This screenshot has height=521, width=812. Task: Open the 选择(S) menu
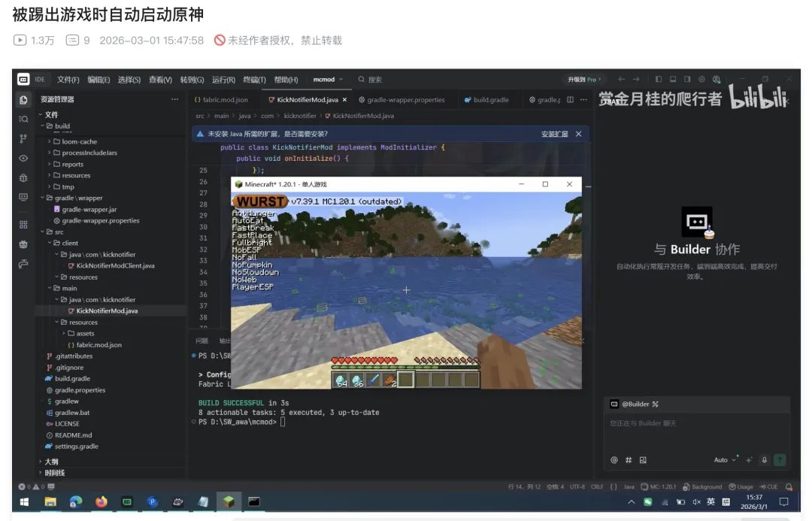(x=129, y=79)
